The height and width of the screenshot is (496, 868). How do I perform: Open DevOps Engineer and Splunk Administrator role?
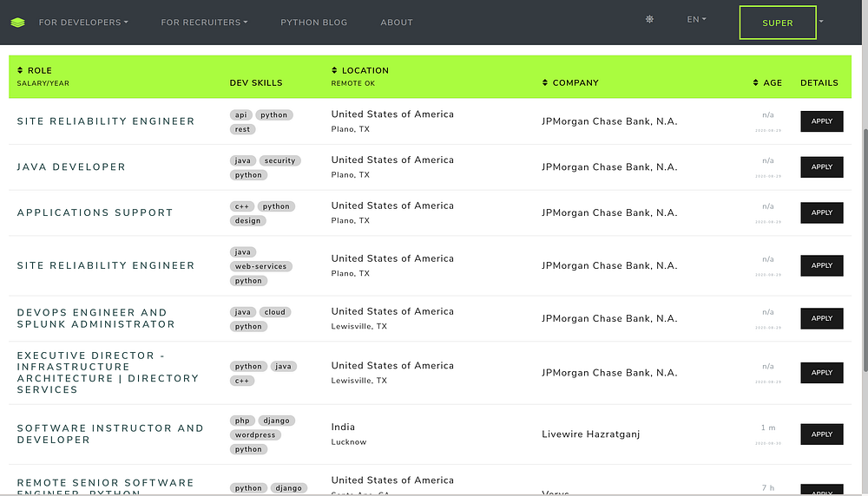click(95, 318)
